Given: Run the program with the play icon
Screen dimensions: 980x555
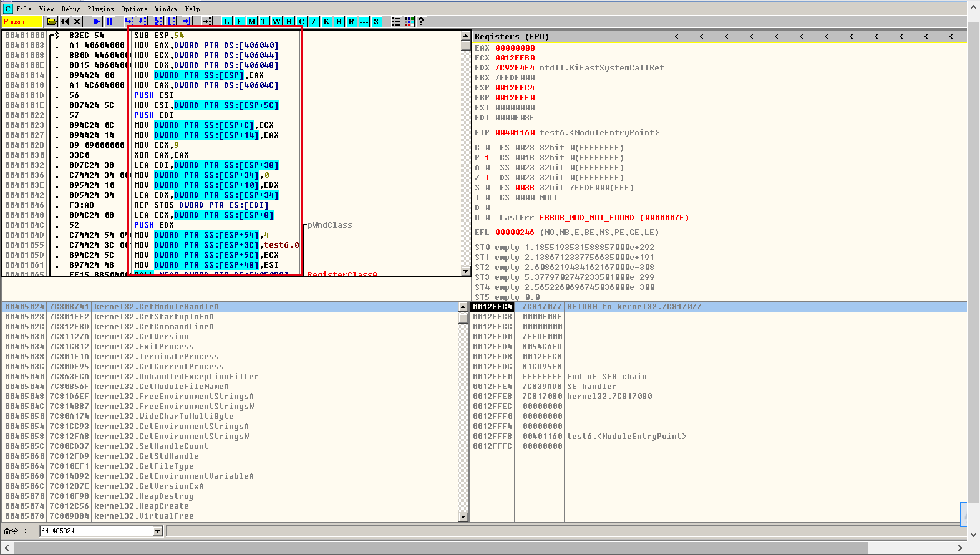Looking at the screenshot, I should [x=97, y=21].
